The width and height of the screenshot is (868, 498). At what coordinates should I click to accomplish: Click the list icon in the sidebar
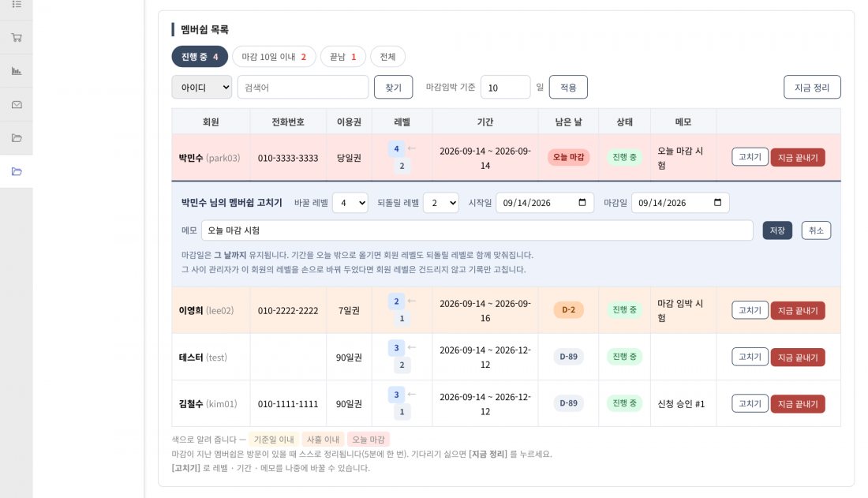17,5
